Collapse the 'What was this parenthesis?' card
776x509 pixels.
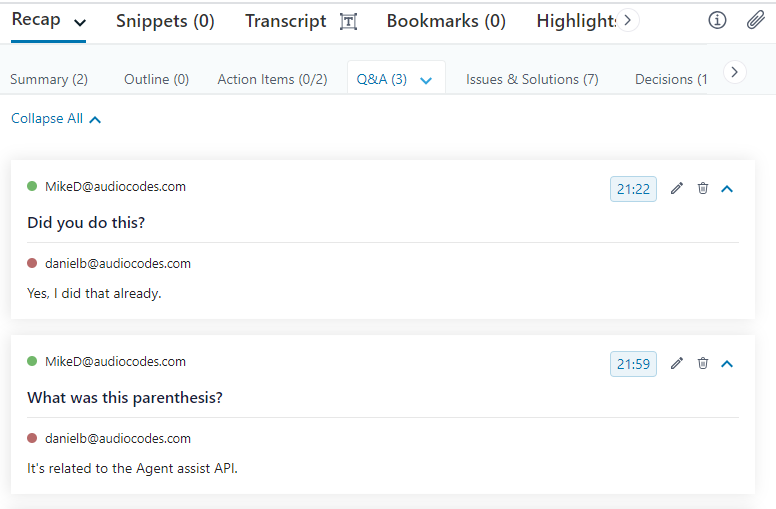click(727, 363)
